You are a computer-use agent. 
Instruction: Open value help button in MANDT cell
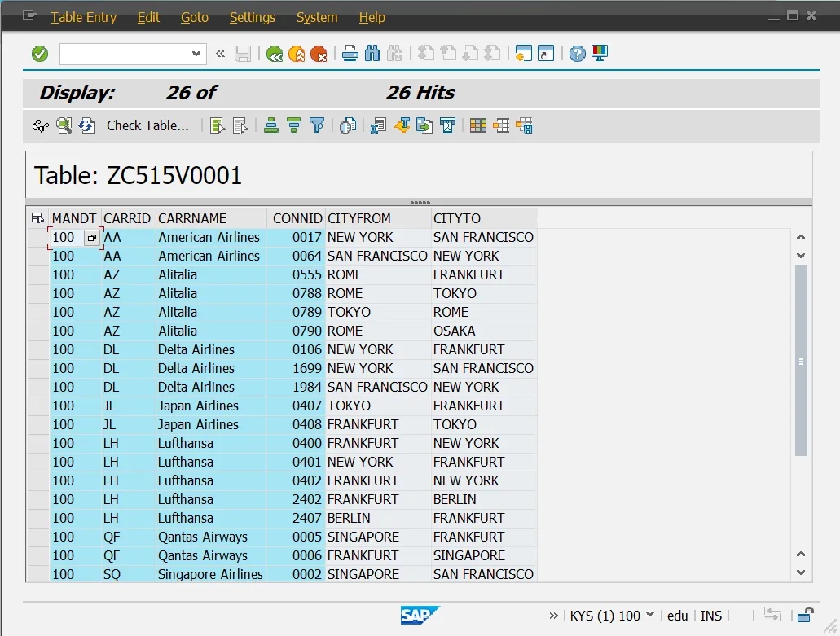point(91,238)
